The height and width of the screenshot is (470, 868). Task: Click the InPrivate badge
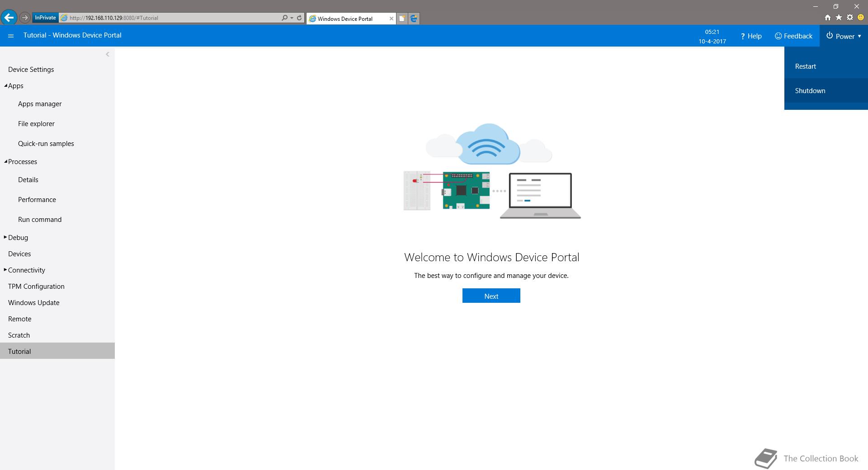click(45, 18)
